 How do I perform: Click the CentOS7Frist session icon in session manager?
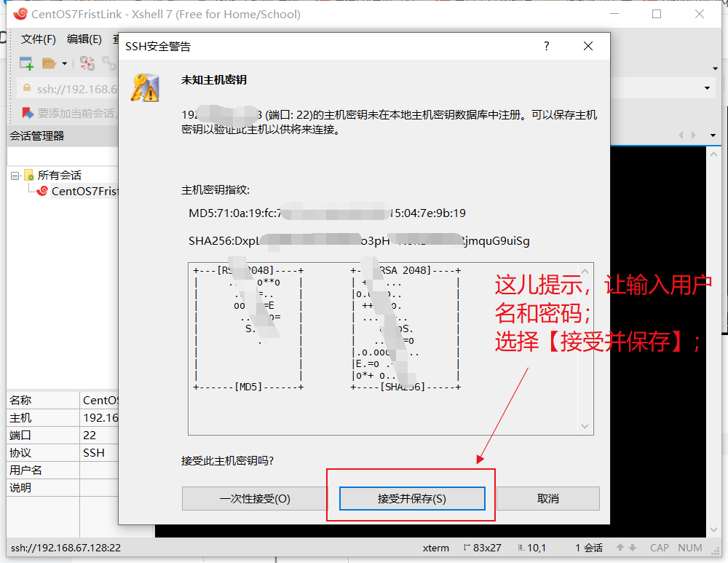(x=42, y=191)
